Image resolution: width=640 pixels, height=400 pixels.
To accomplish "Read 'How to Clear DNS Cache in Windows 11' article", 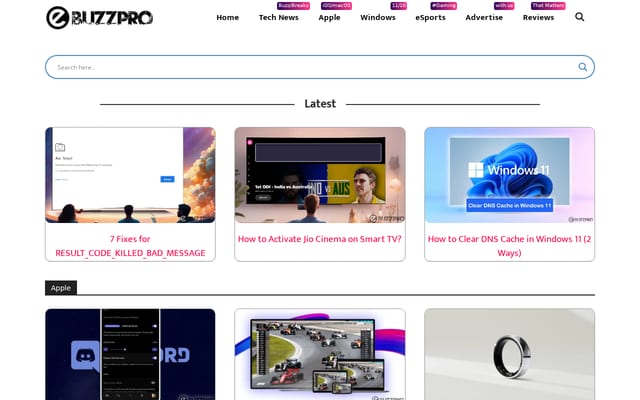I will coord(509,246).
